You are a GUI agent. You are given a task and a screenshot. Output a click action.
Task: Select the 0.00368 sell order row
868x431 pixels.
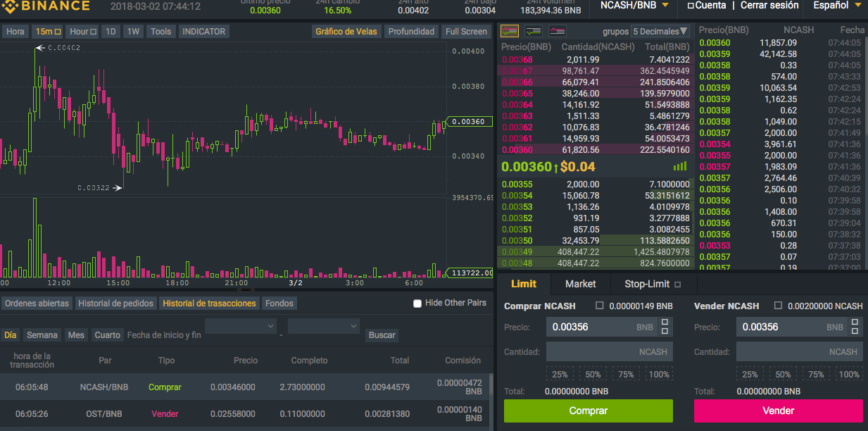(x=596, y=59)
